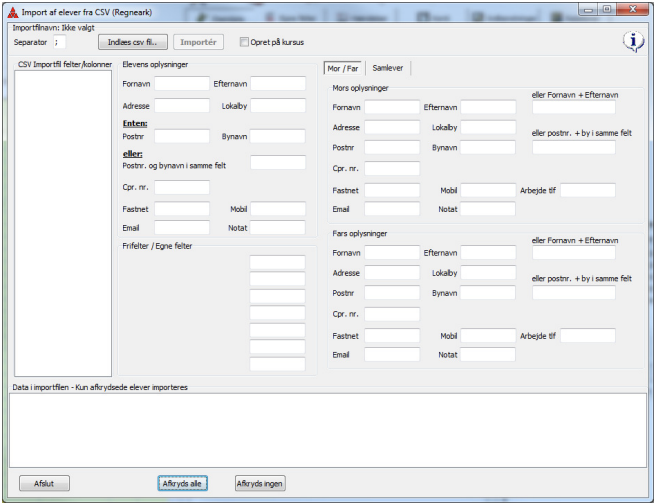Switch to the Mor / Far tab
The width and height of the screenshot is (658, 504).
click(343, 68)
